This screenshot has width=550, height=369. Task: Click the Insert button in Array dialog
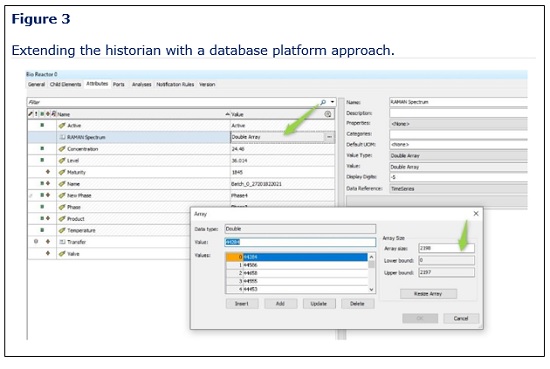coord(242,304)
